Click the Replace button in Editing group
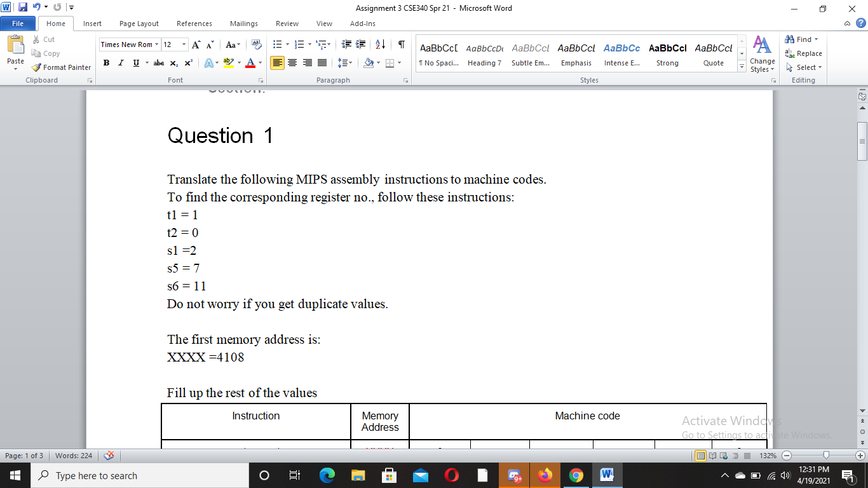This screenshot has height=488, width=868. pos(804,53)
